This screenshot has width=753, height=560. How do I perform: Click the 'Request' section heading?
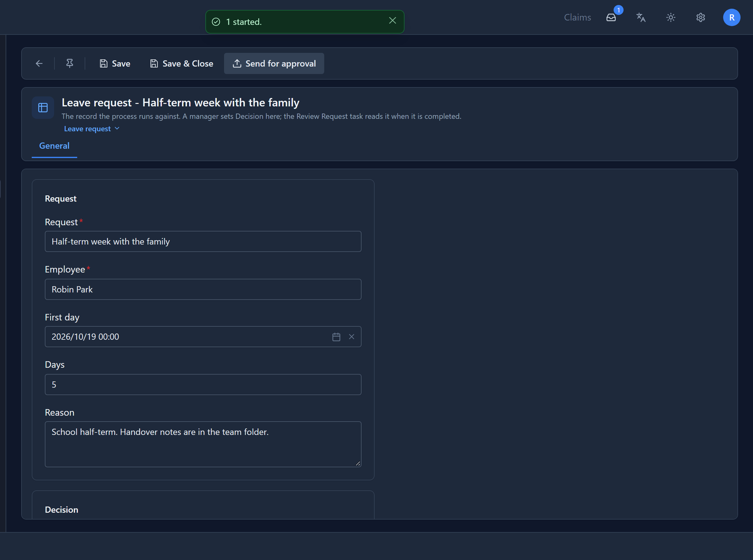tap(61, 199)
